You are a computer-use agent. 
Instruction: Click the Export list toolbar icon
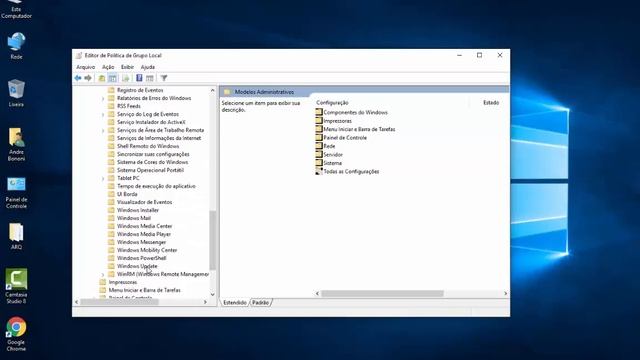pos(126,78)
